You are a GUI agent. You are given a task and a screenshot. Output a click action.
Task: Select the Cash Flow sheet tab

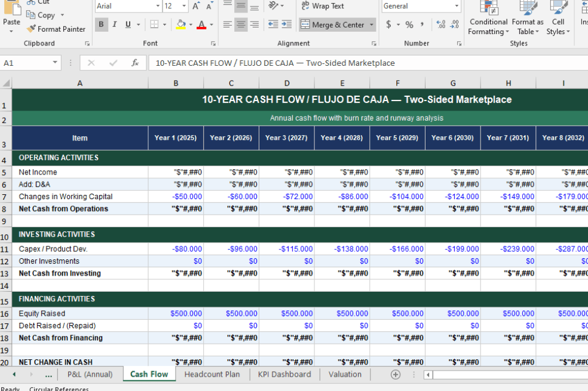tap(149, 374)
